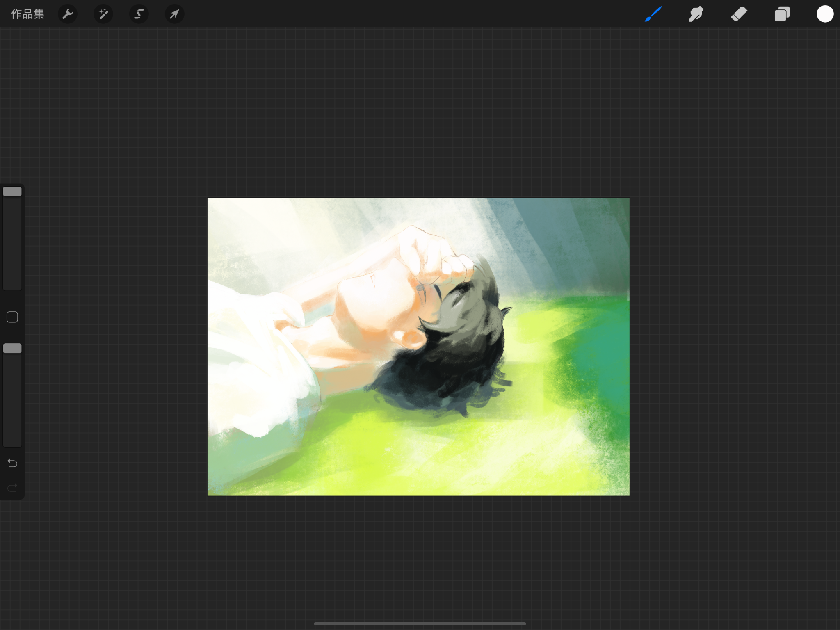Open the Adjustments magic wand menu
840x630 pixels.
[x=103, y=14]
